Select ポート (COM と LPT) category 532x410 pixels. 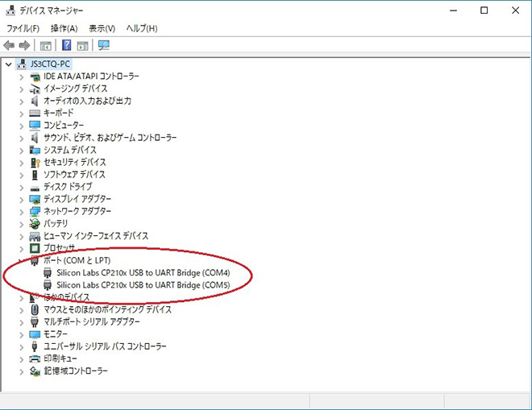77,260
